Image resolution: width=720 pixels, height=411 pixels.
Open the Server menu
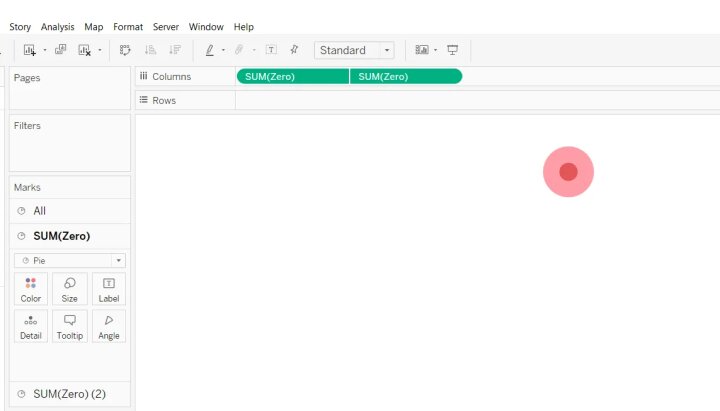[x=166, y=27]
